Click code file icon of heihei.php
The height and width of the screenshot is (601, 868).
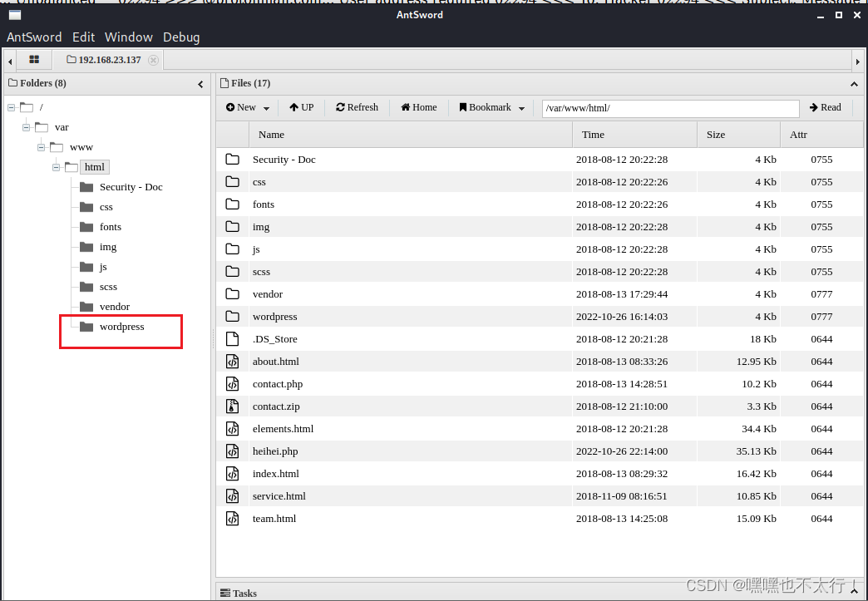[x=233, y=451]
